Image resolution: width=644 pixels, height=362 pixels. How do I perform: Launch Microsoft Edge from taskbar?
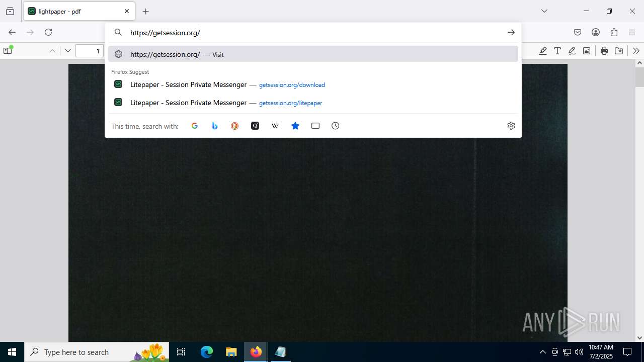[x=207, y=352]
